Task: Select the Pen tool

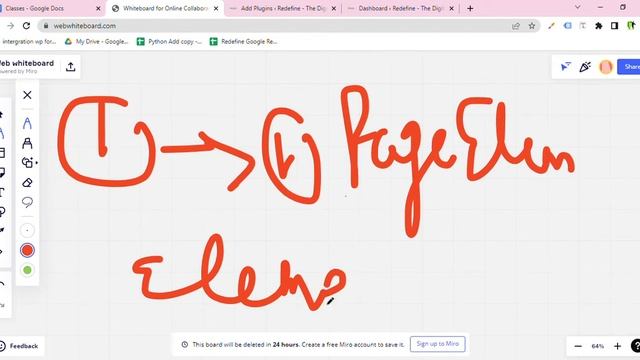Action: [27, 123]
